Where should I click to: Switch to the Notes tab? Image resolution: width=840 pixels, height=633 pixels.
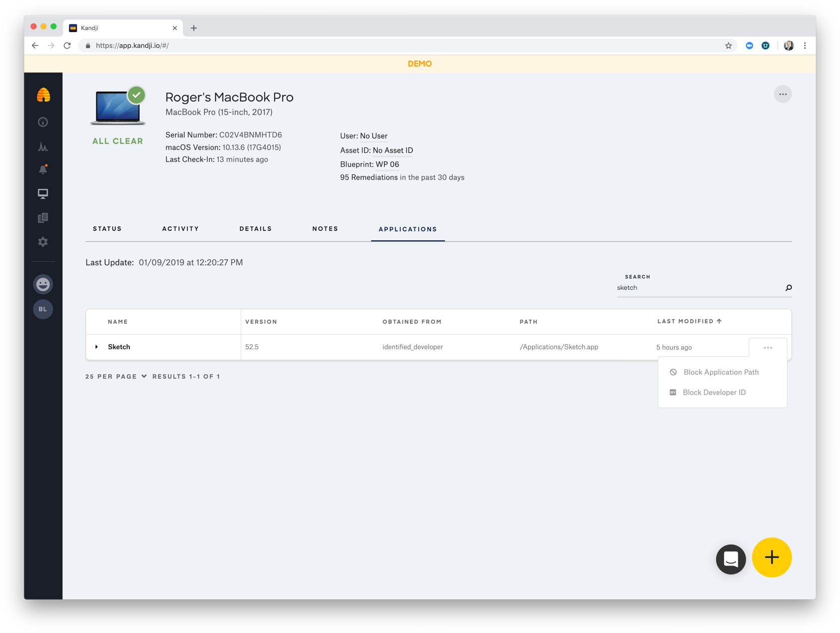click(x=325, y=229)
